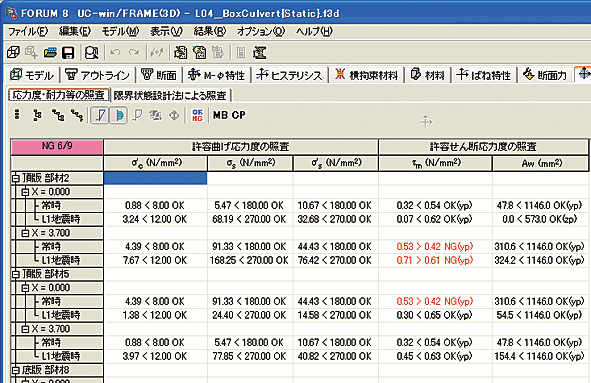Click the three vertical dots icon

click(17, 115)
